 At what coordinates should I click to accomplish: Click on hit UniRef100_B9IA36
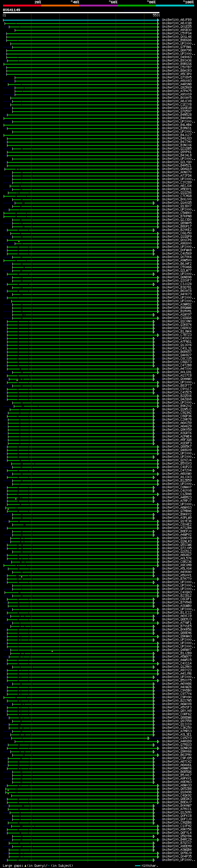pyautogui.click(x=176, y=61)
